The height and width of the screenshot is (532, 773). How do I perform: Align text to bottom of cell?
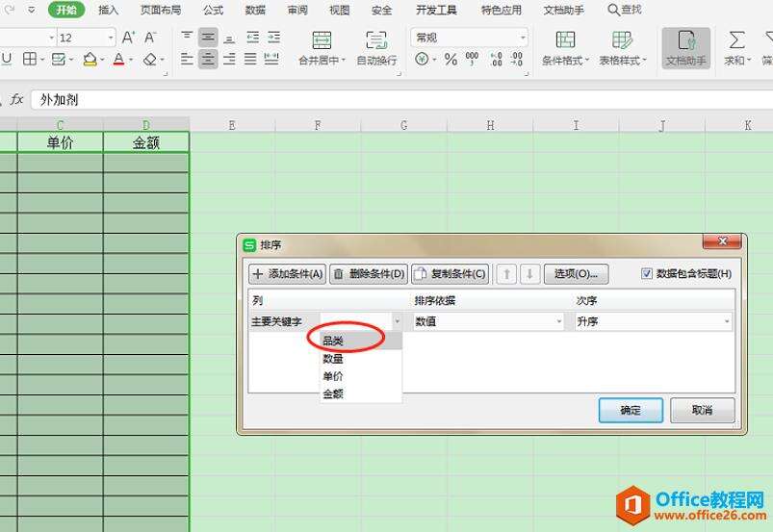coord(229,38)
